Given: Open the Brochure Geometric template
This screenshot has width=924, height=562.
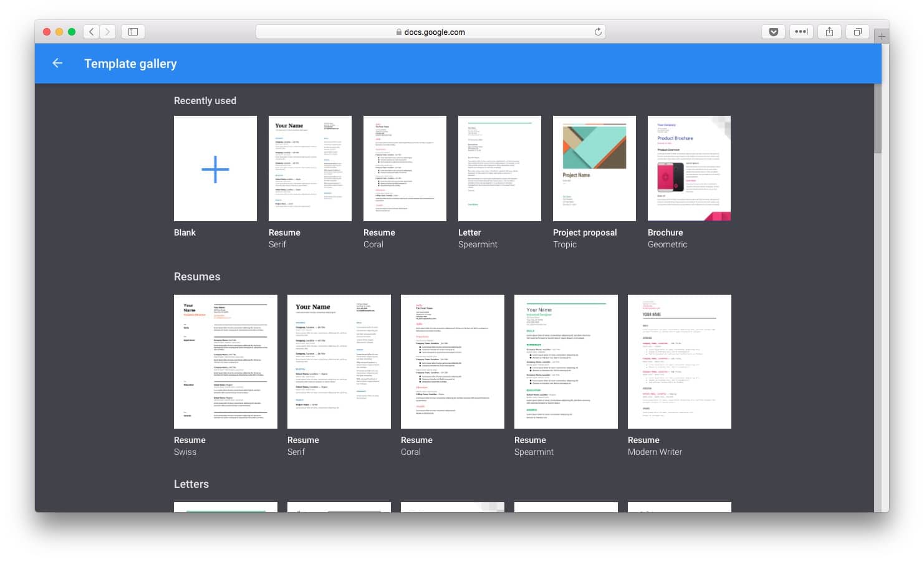Looking at the screenshot, I should click(689, 169).
